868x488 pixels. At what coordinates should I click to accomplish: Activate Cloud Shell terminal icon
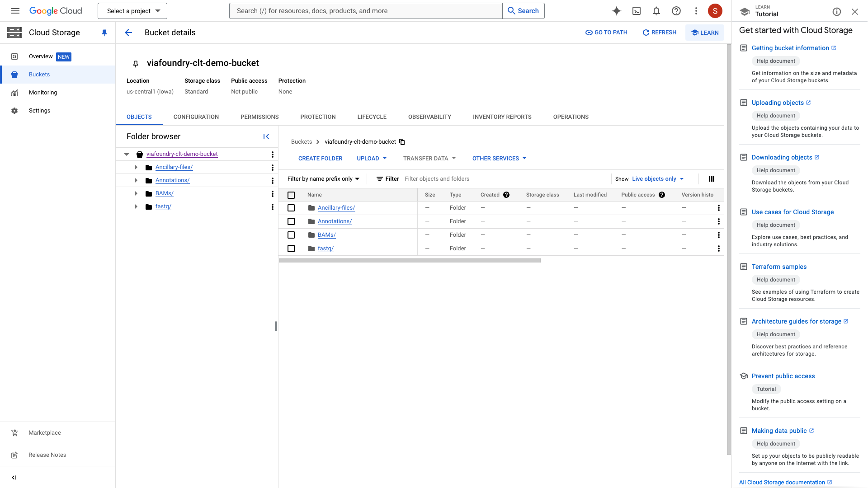636,11
